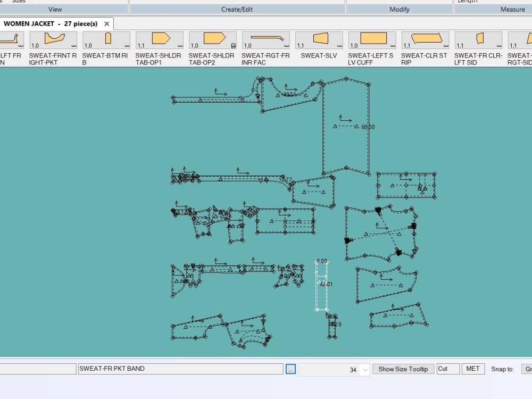Open options dots on SWEAT-LEFT SLV CUFF thumbnail
Viewport: 532px width, 399px height.
tap(393, 45)
